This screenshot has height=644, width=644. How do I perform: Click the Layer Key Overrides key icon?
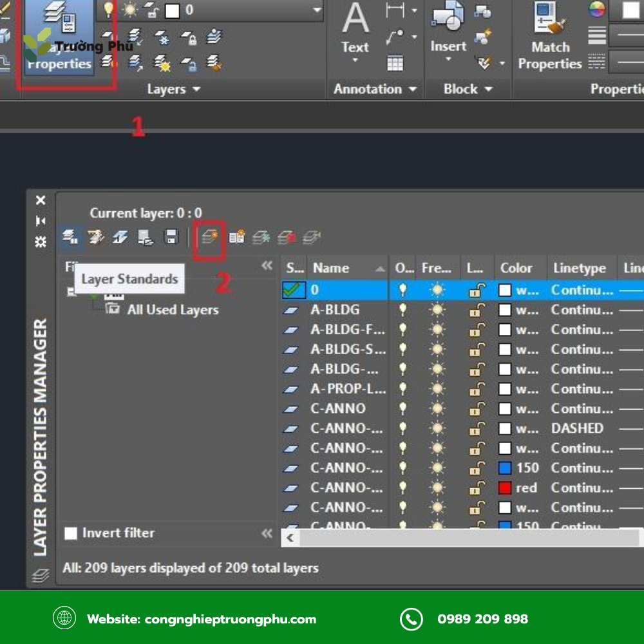[x=96, y=238]
